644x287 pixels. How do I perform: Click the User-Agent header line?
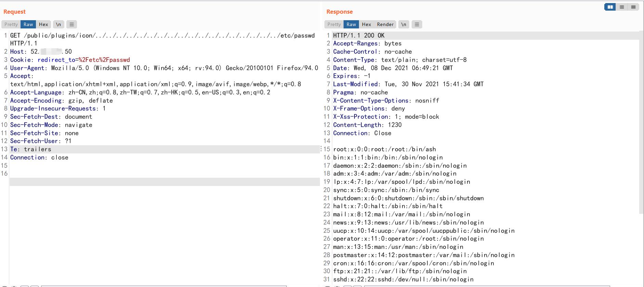click(x=164, y=68)
